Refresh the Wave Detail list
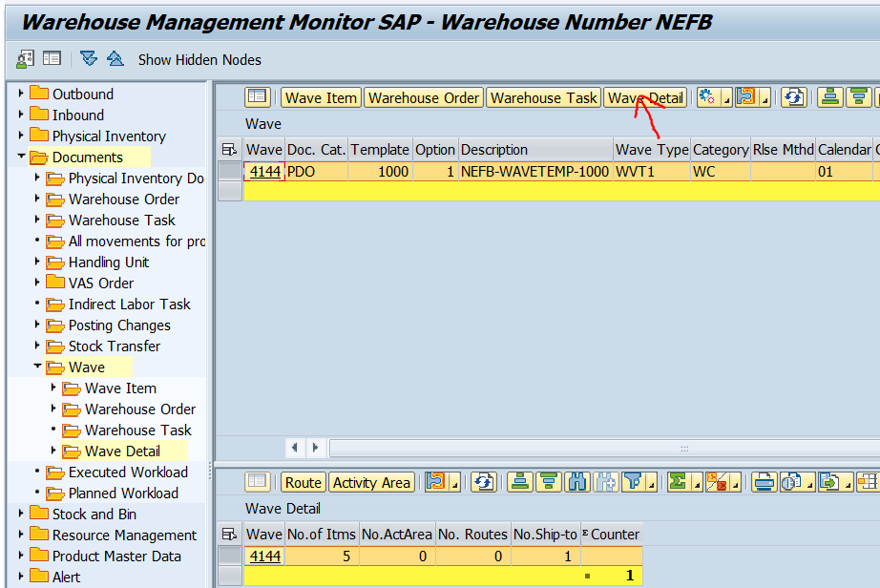Image resolution: width=880 pixels, height=588 pixels. 483,482
